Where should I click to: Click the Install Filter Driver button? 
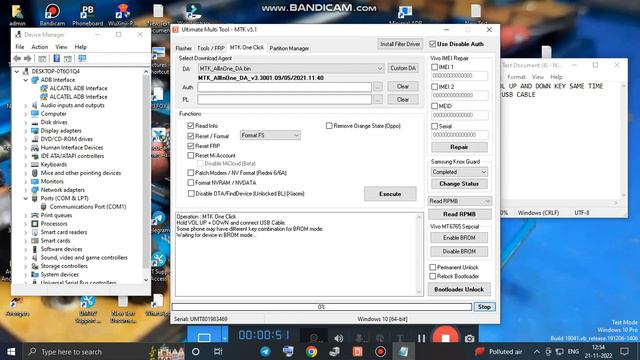(400, 44)
